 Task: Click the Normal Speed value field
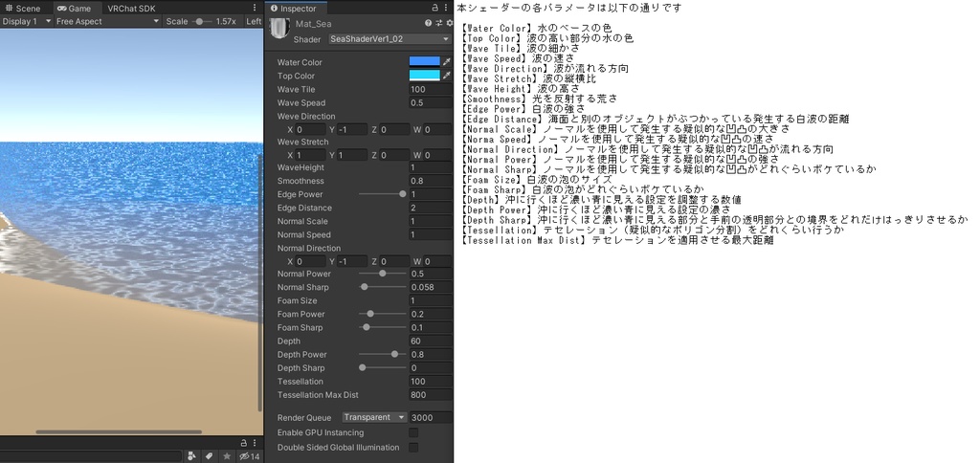(431, 235)
